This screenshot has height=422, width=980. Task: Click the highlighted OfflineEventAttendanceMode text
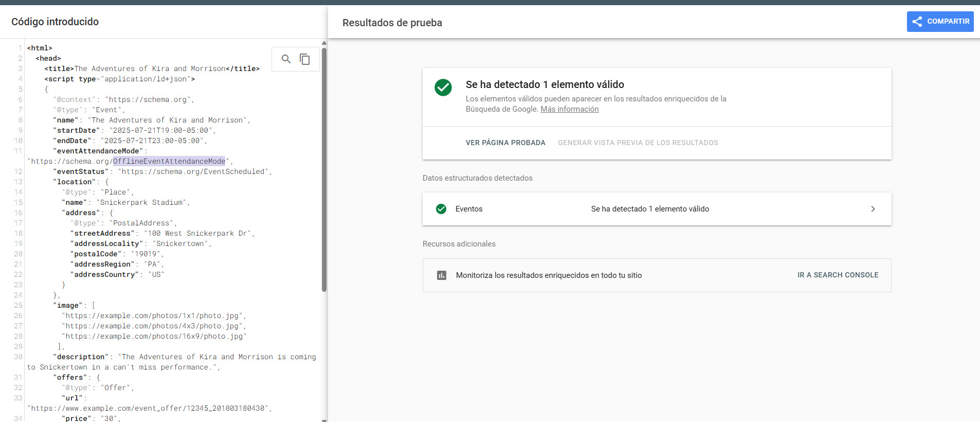pyautogui.click(x=169, y=161)
